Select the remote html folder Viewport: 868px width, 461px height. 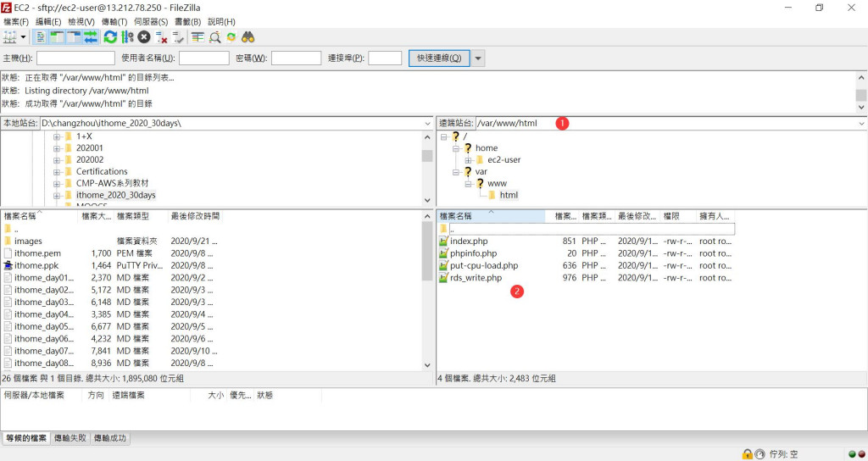pyautogui.click(x=509, y=195)
